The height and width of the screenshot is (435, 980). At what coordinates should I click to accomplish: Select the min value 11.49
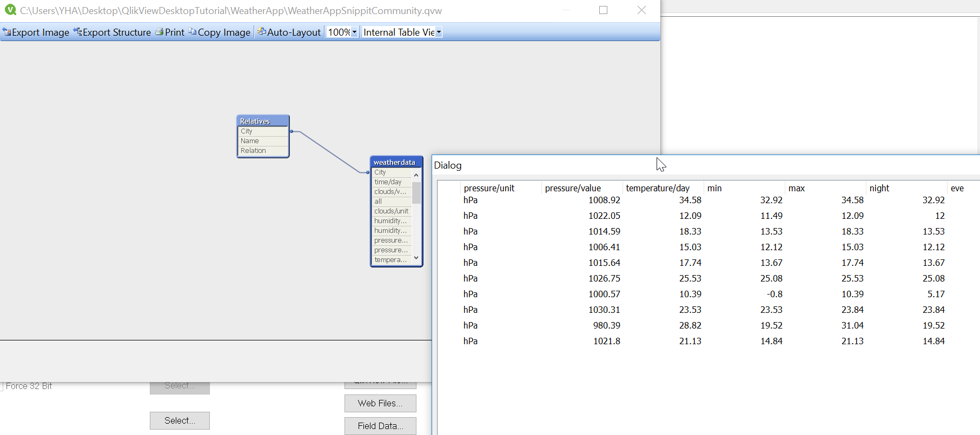click(x=771, y=216)
